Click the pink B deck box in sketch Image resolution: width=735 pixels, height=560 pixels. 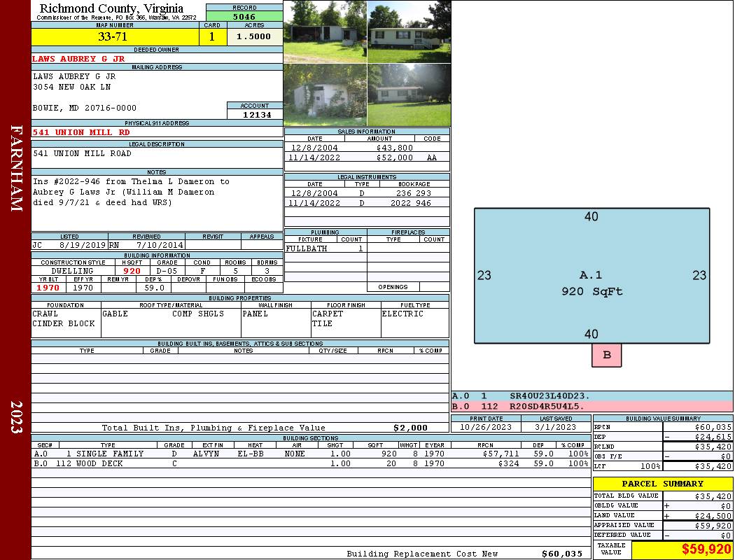pos(606,355)
